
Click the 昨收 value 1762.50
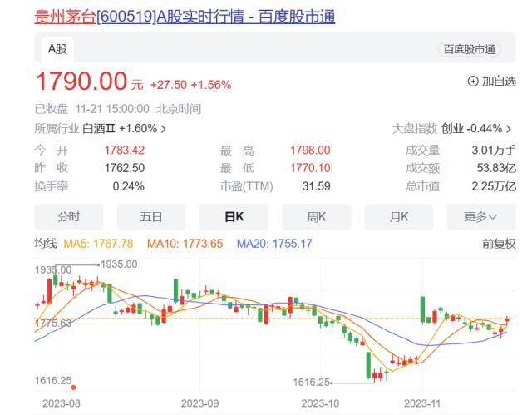coord(124,168)
